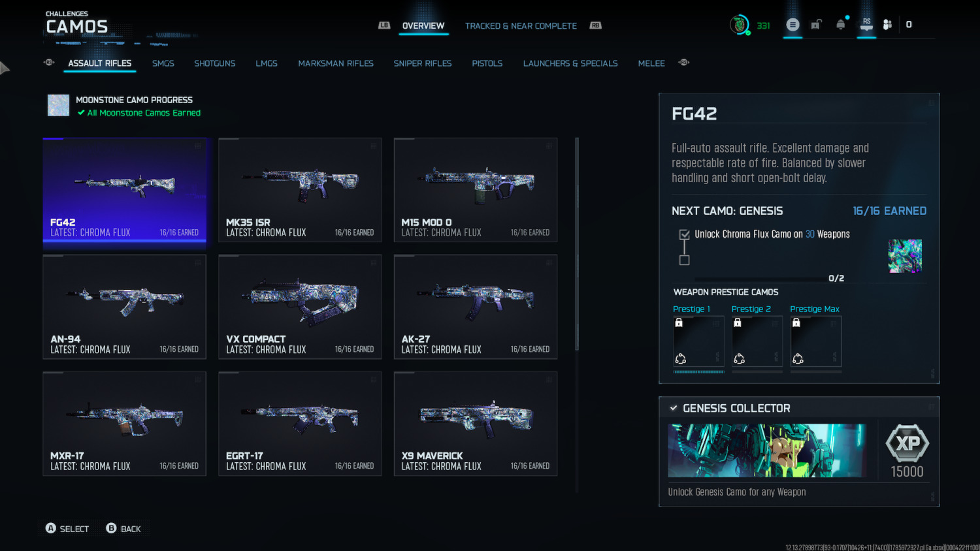
Task: Click the Prestige 1 cycle icon
Action: tap(680, 358)
